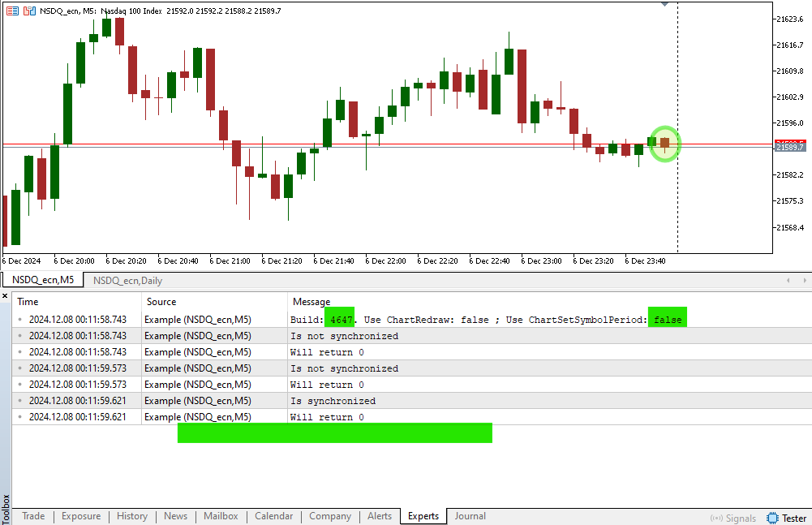Click the vertical Toolbox label
The height and width of the screenshot is (525, 812).
5,509
